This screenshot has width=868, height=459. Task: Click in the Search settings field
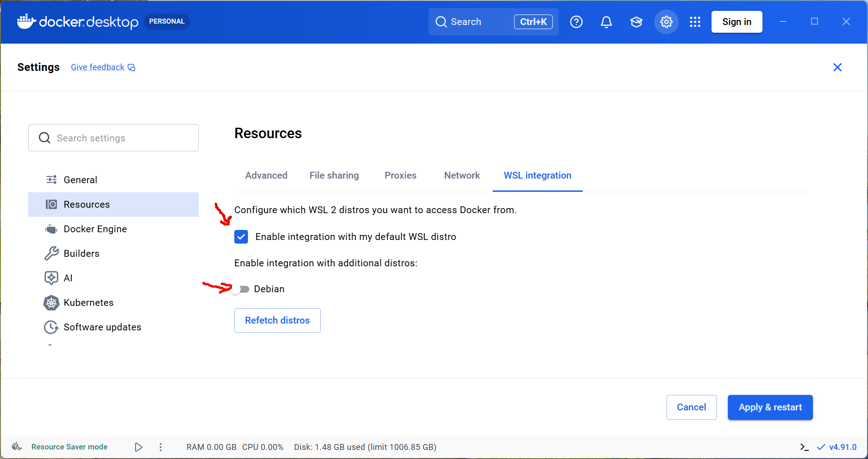click(x=113, y=138)
